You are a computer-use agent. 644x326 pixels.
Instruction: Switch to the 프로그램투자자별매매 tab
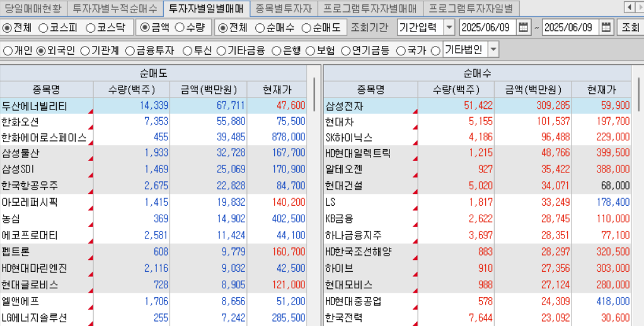(370, 8)
